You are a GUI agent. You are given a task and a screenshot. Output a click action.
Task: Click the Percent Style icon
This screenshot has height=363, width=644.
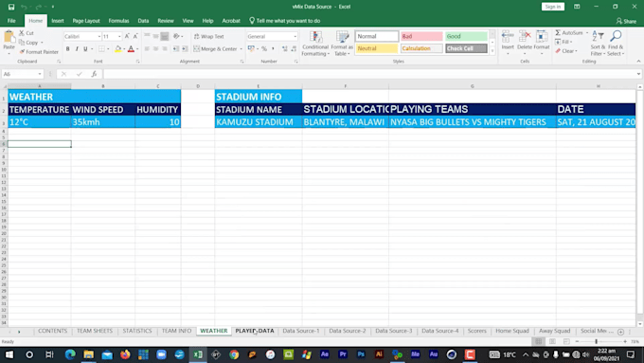tap(264, 48)
